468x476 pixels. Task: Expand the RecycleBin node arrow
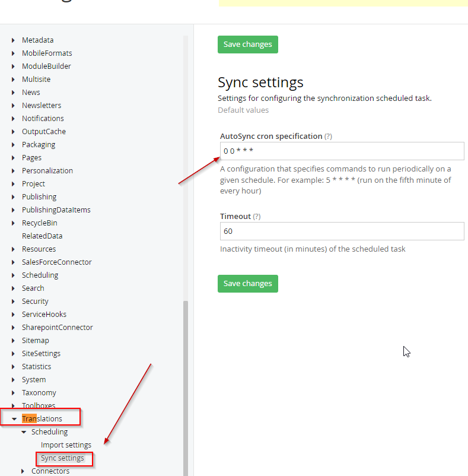pos(13,223)
